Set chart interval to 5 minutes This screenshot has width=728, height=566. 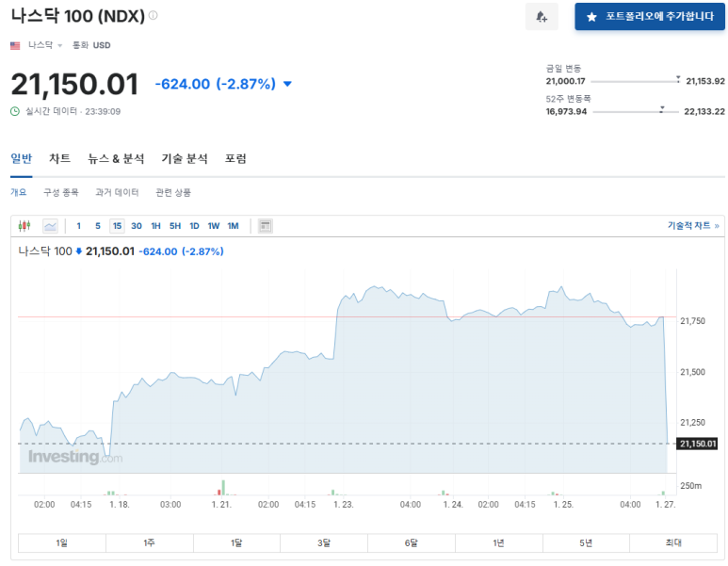[x=98, y=226]
